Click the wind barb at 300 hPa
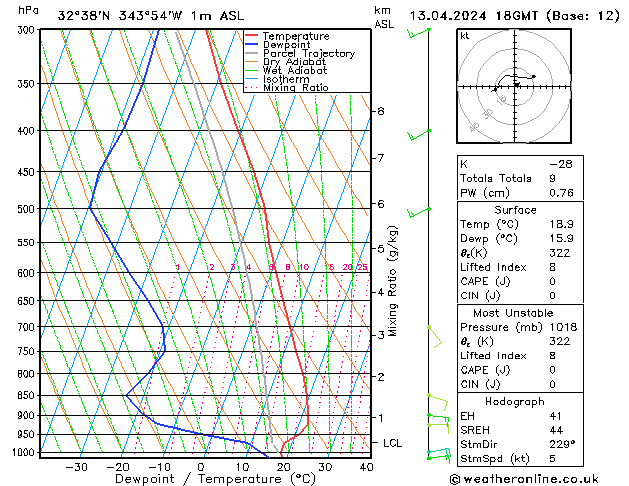The height and width of the screenshot is (486, 629). (418, 33)
